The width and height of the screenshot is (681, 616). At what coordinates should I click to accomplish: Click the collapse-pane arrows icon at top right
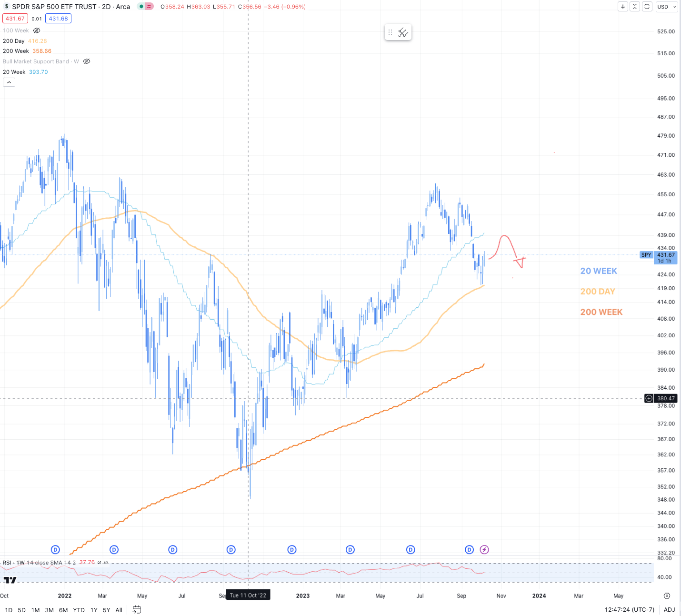(x=635, y=7)
